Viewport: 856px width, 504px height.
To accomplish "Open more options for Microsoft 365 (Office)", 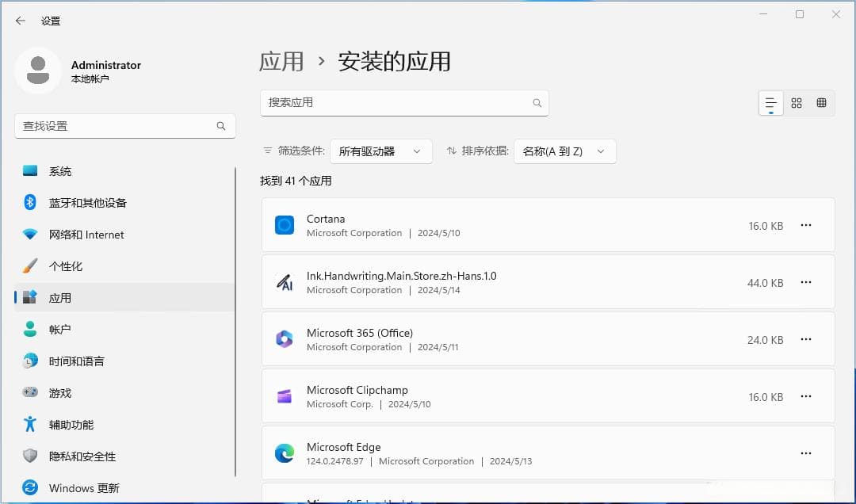I will pyautogui.click(x=806, y=339).
